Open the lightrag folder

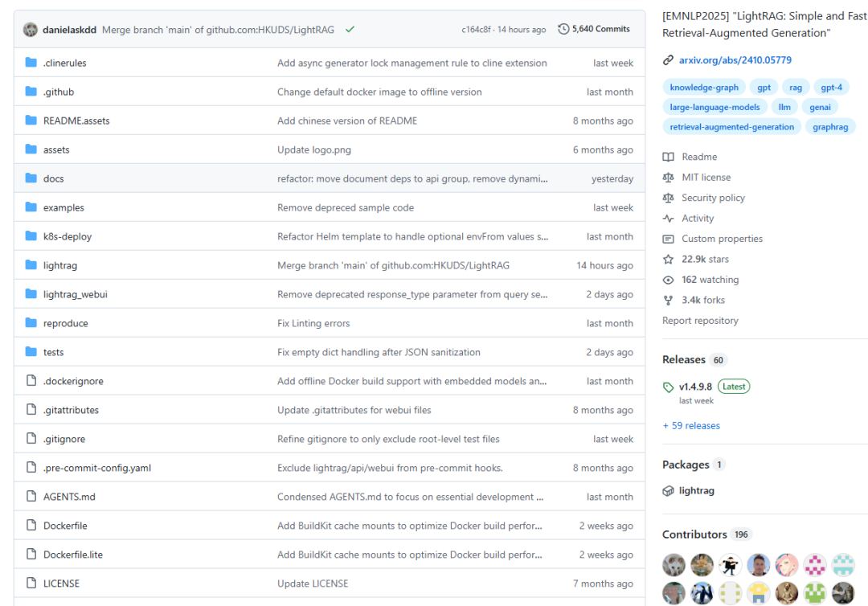60,265
